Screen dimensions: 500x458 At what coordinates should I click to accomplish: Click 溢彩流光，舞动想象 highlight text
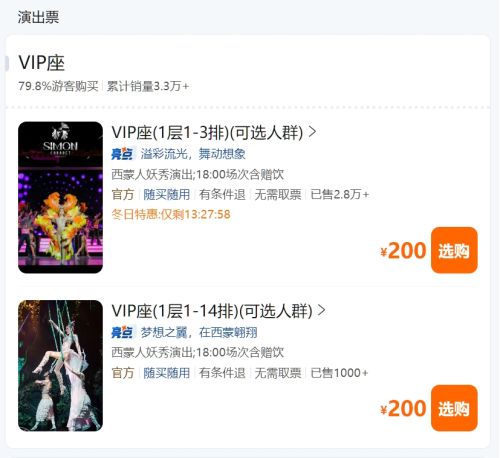tap(193, 154)
